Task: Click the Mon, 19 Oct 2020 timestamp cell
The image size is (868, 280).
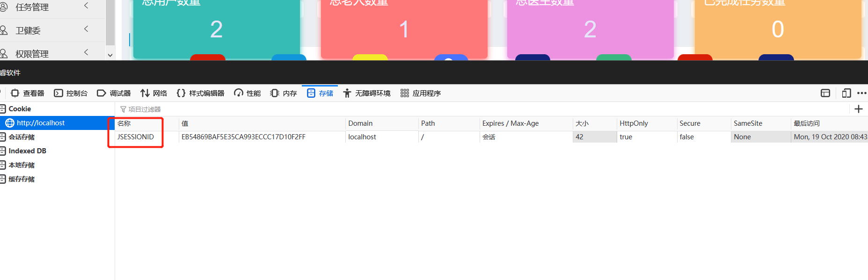Action: (830, 137)
